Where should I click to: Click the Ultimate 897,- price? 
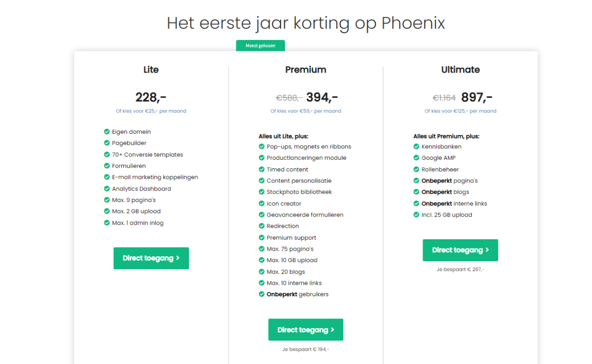[477, 97]
